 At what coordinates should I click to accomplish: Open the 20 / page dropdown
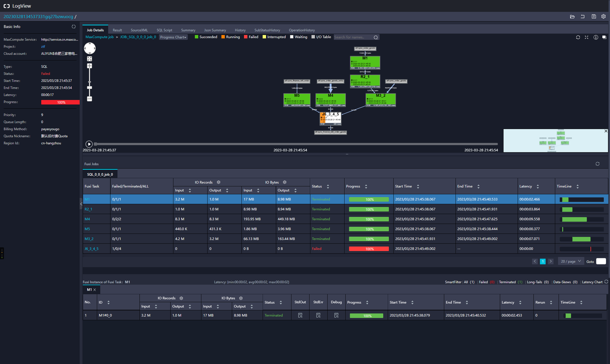tap(571, 261)
